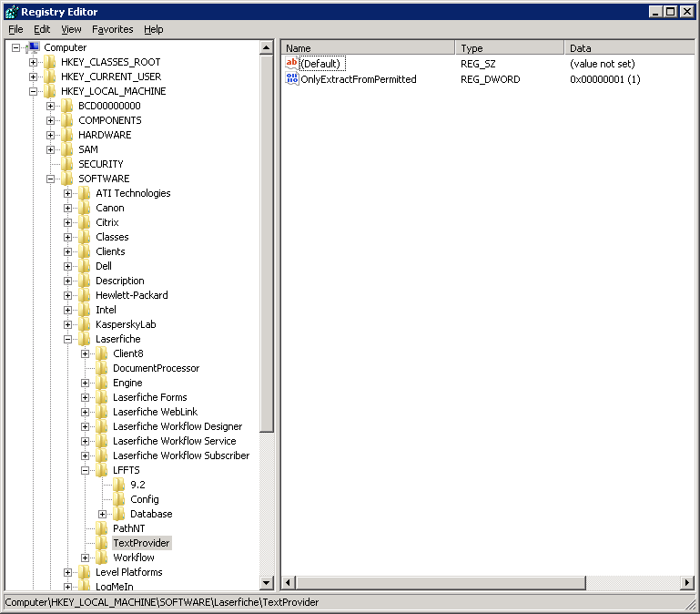Image resolution: width=700 pixels, height=614 pixels.
Task: Select the Laserfiche Workflow Service key
Action: tap(174, 441)
